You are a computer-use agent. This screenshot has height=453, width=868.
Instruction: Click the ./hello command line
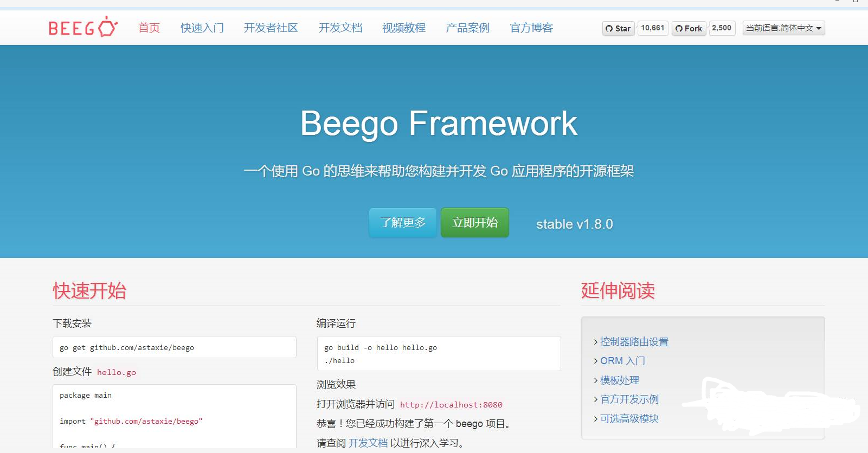[339, 361]
